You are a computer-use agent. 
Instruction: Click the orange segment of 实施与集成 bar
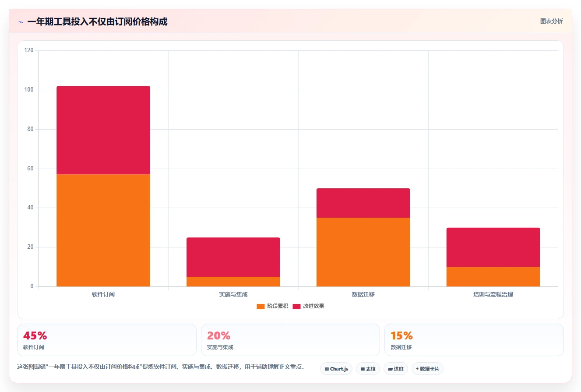pos(233,282)
